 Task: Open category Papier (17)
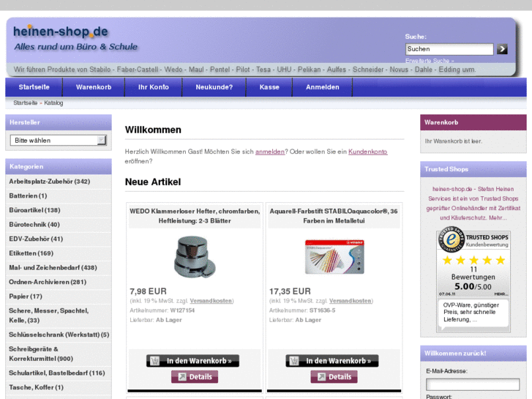coord(26,296)
